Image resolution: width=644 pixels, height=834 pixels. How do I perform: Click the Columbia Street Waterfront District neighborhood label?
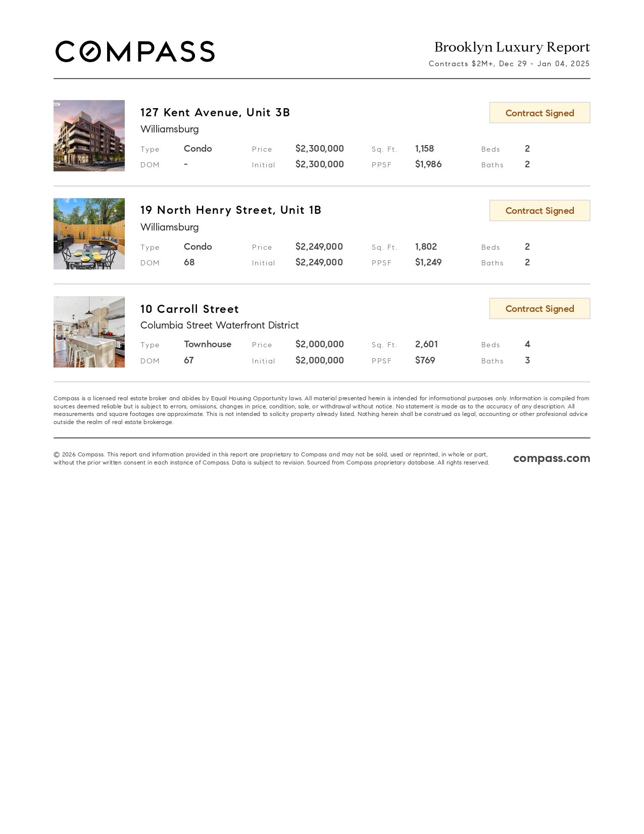click(x=219, y=325)
